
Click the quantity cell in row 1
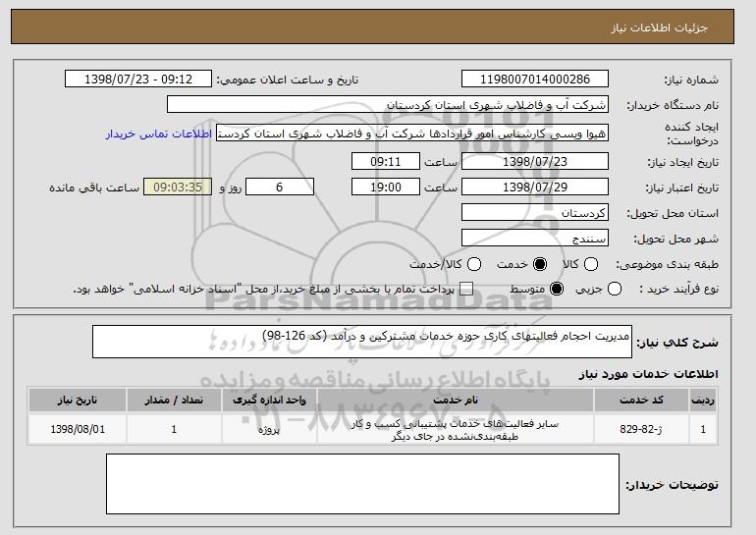pos(174,429)
